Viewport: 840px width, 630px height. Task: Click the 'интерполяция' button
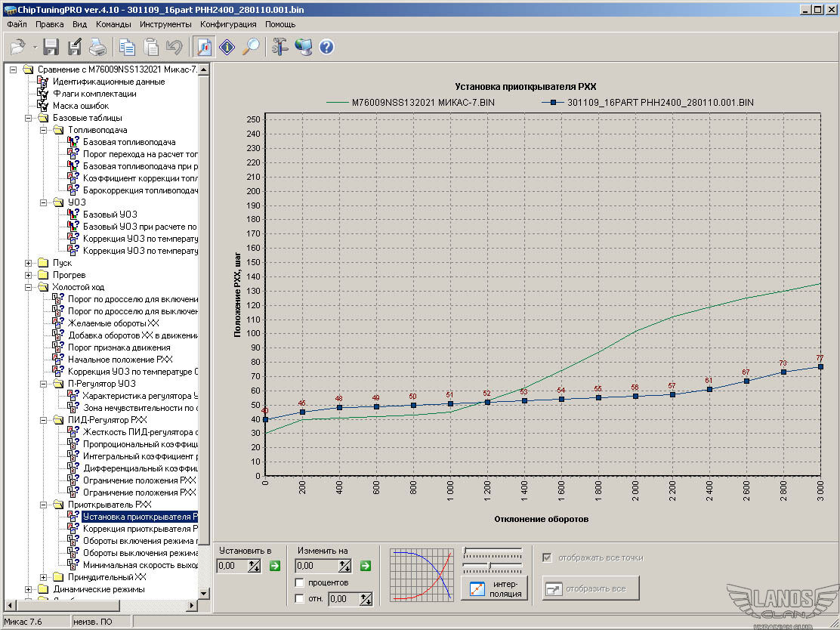click(495, 588)
